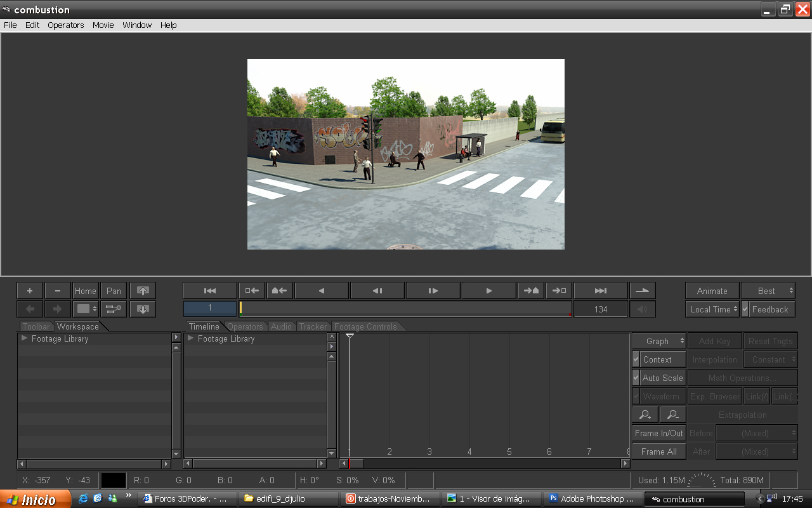Open the Graph mode dropdown
The height and width of the screenshot is (508, 812).
click(659, 341)
